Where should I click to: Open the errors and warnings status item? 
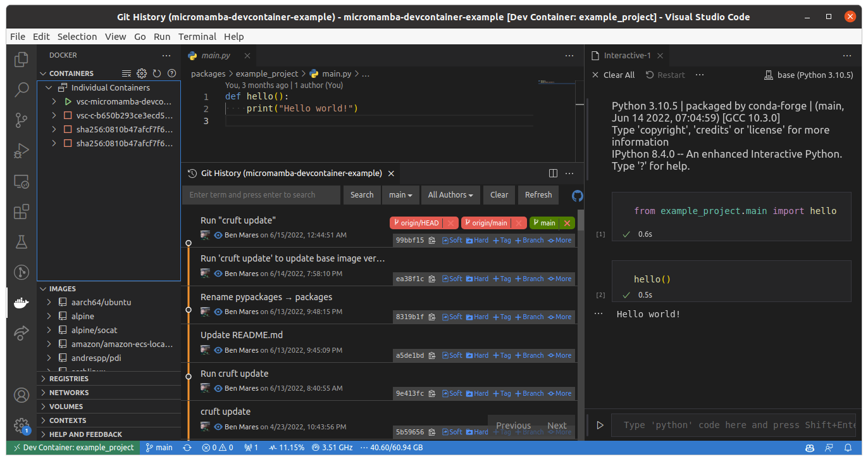click(x=218, y=448)
